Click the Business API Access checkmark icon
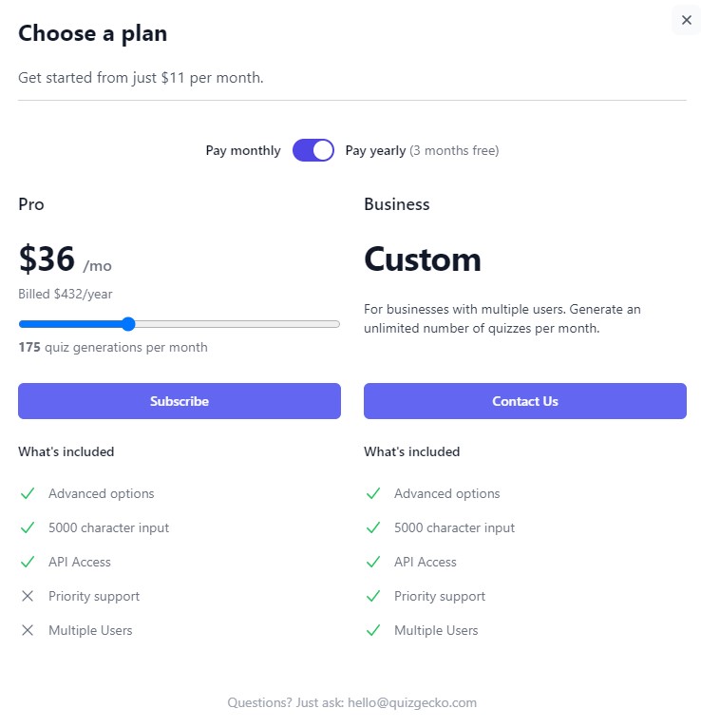 (373, 562)
